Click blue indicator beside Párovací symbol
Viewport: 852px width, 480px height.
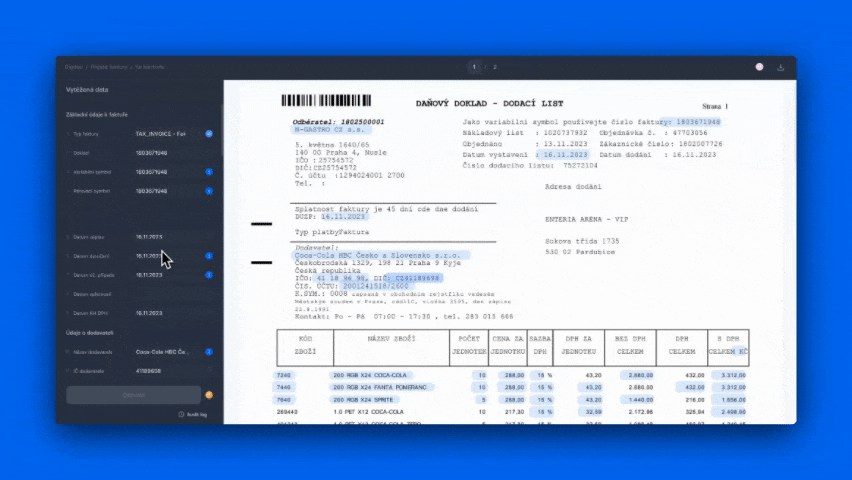[209, 191]
